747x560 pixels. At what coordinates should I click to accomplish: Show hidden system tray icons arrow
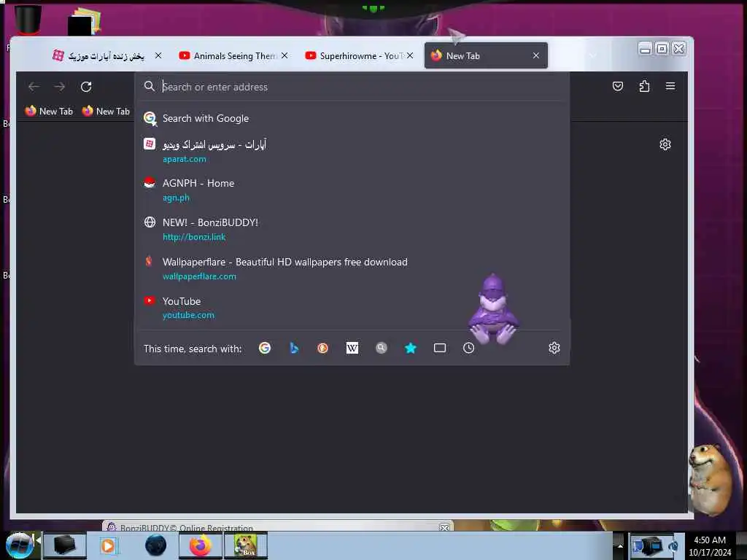(x=620, y=545)
